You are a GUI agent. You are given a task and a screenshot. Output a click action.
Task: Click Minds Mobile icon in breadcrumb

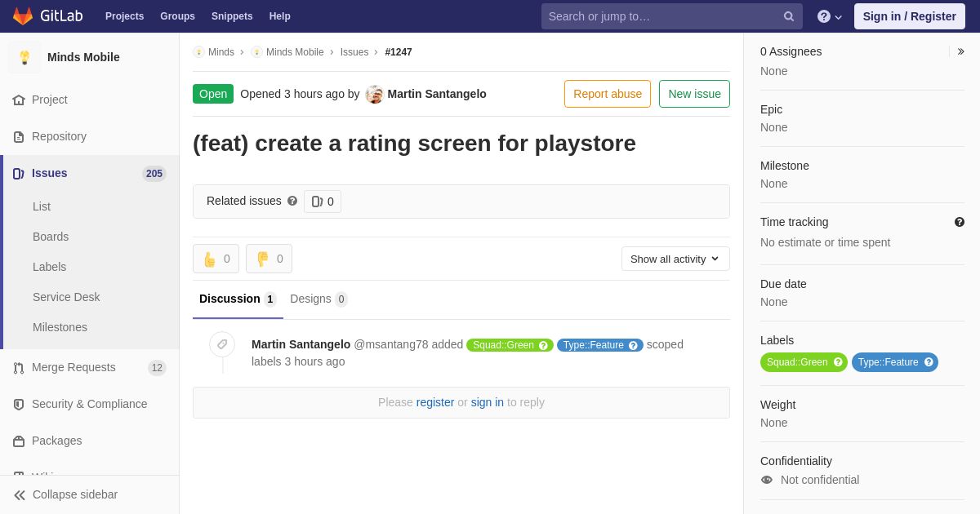point(256,52)
